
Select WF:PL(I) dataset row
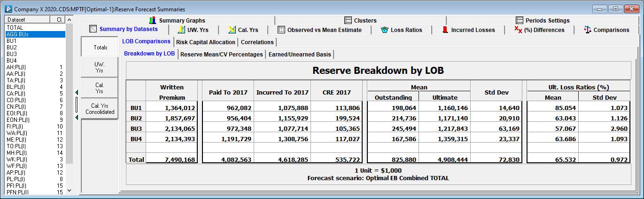[35, 166]
